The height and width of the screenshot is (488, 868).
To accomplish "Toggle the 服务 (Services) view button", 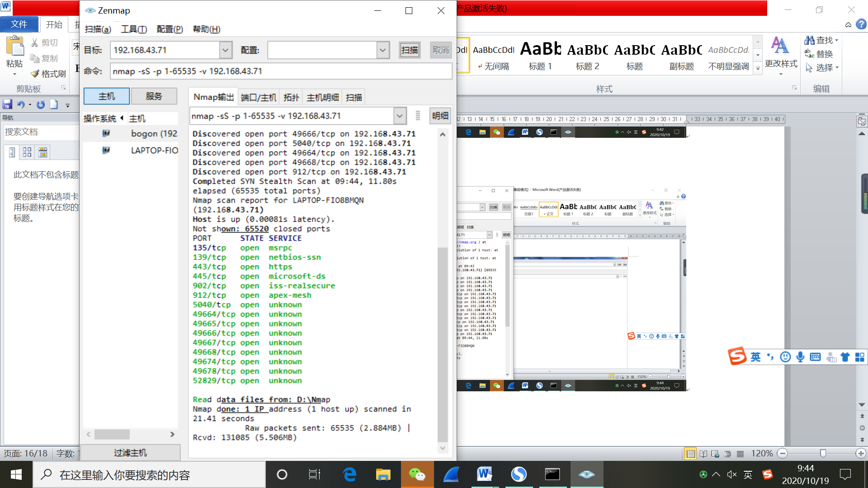I will tap(154, 96).
